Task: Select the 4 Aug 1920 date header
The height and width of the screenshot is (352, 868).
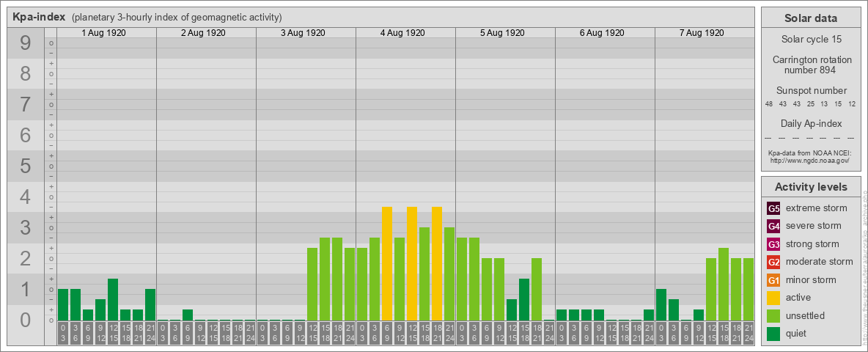Action: click(x=402, y=33)
